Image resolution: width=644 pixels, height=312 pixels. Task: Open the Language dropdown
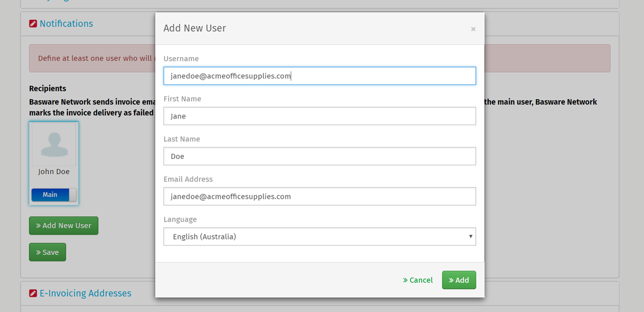(x=319, y=236)
